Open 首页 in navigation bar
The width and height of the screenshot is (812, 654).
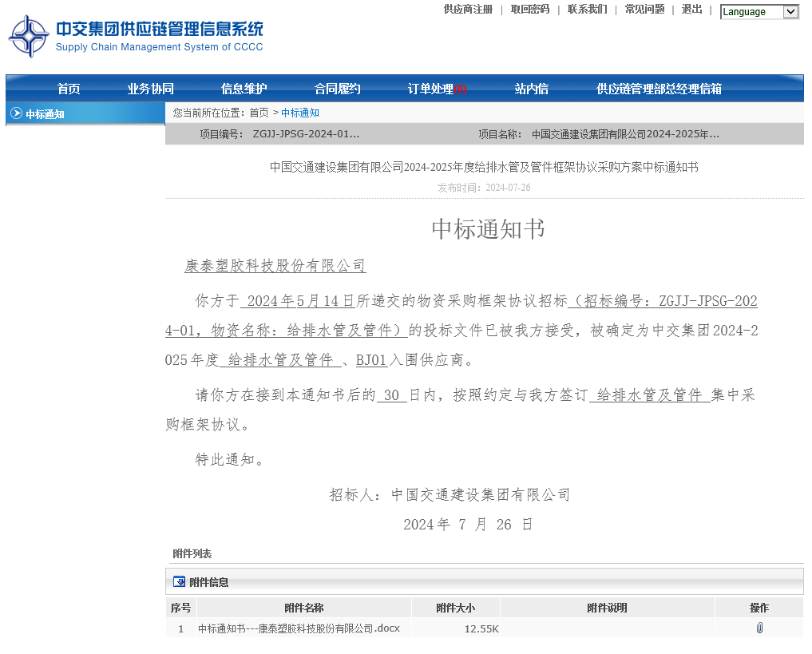[x=69, y=89]
